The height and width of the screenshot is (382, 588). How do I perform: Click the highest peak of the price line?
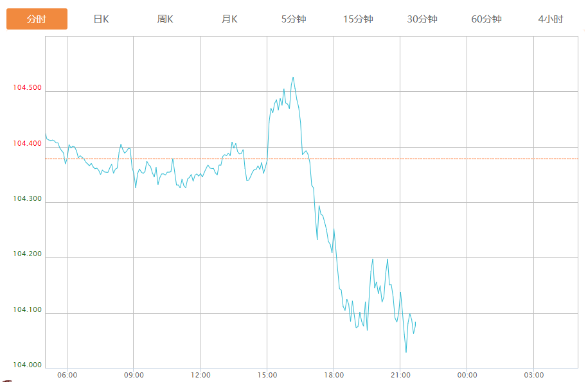[293, 78]
